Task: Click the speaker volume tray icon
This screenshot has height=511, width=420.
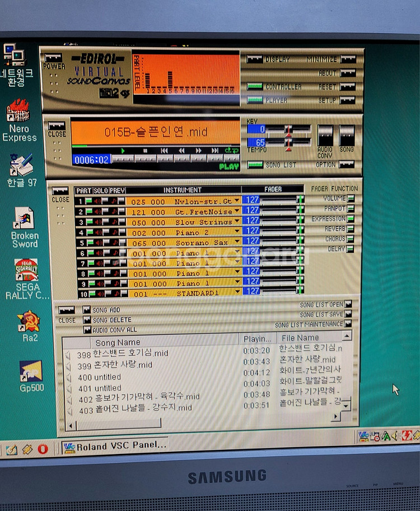Action: [x=395, y=435]
